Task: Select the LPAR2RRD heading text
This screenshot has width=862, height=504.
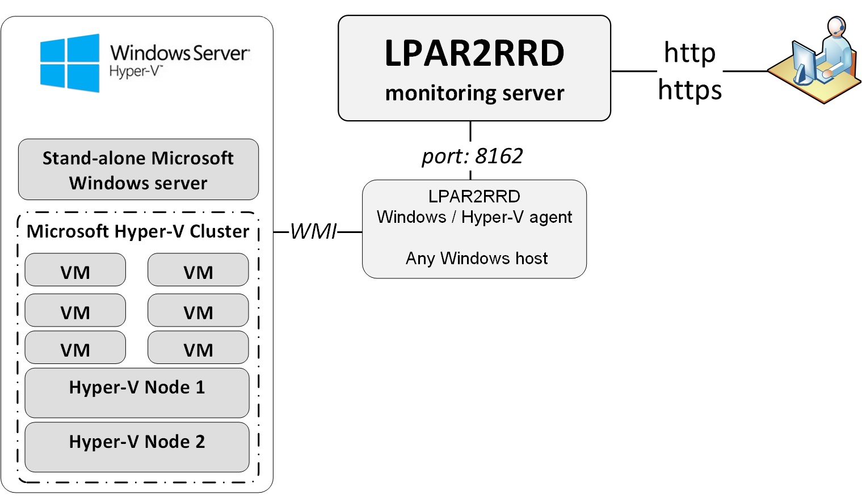Action: click(x=474, y=52)
